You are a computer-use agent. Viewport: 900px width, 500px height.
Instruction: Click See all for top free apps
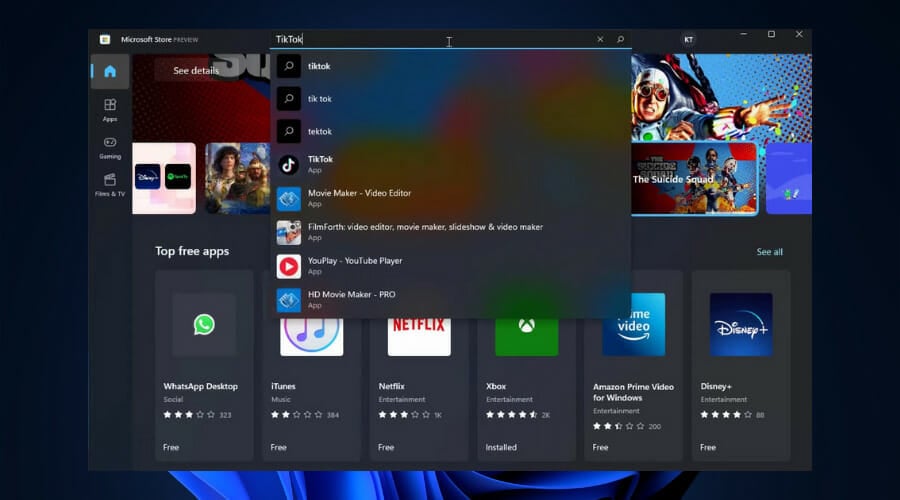(769, 252)
